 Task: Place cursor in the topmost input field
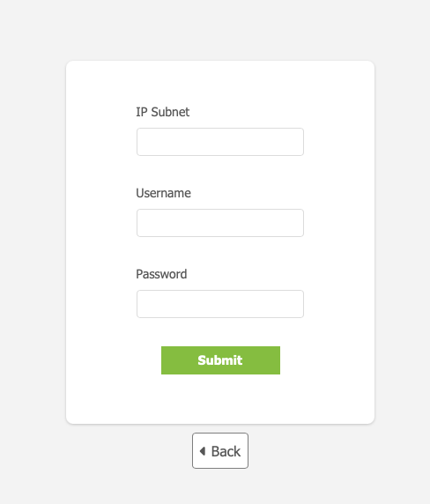(220, 142)
